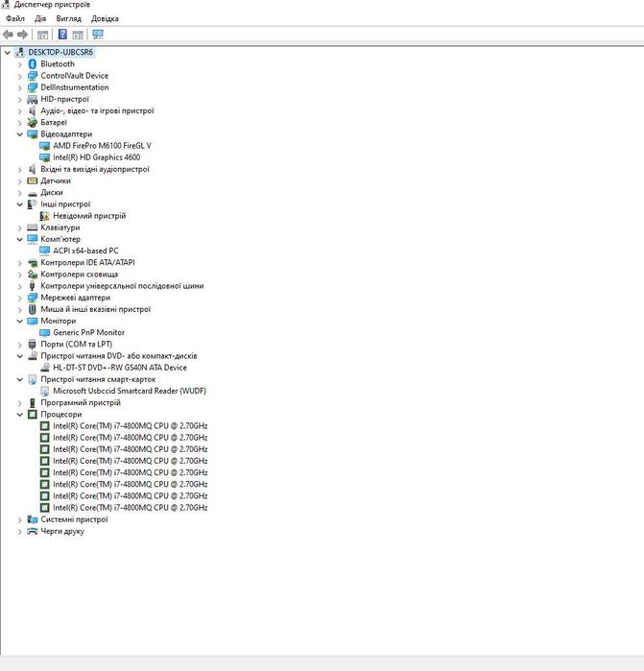Select AMD FirePro M6100 FireGL V
This screenshot has height=671, width=644.
point(102,146)
